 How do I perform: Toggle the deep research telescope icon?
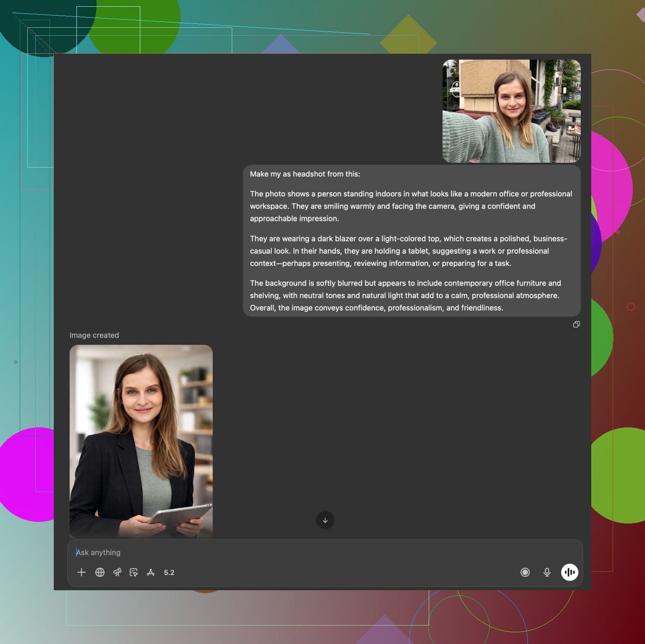pyautogui.click(x=117, y=572)
